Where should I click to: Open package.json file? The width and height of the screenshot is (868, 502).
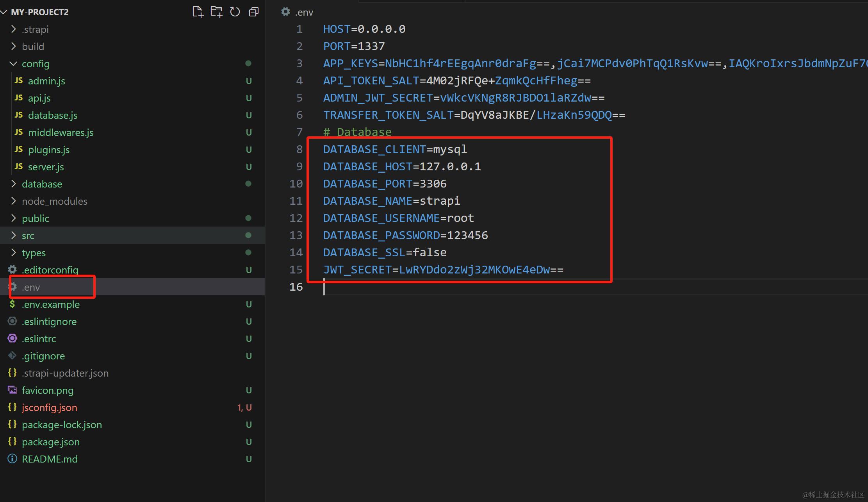pyautogui.click(x=50, y=442)
